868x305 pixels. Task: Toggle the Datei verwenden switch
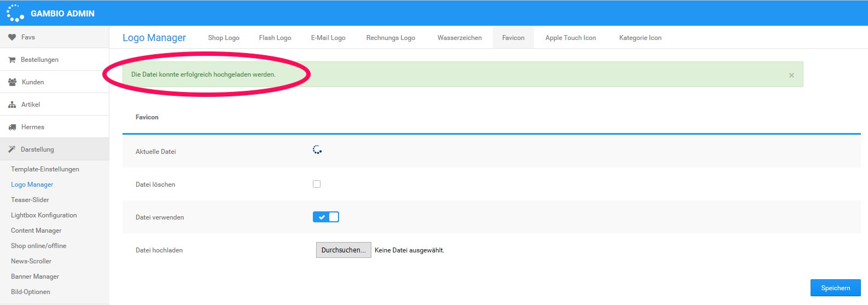[326, 217]
